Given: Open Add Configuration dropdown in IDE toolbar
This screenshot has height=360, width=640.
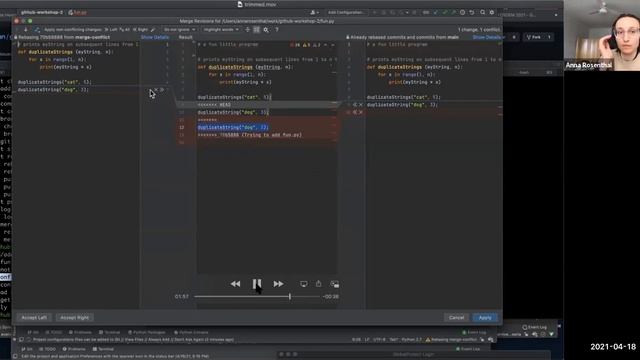Looking at the screenshot, I should click(x=345, y=13).
